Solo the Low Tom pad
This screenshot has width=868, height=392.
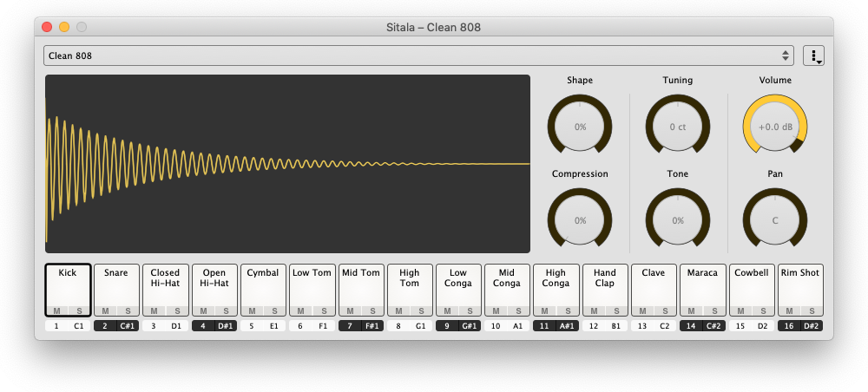click(323, 310)
